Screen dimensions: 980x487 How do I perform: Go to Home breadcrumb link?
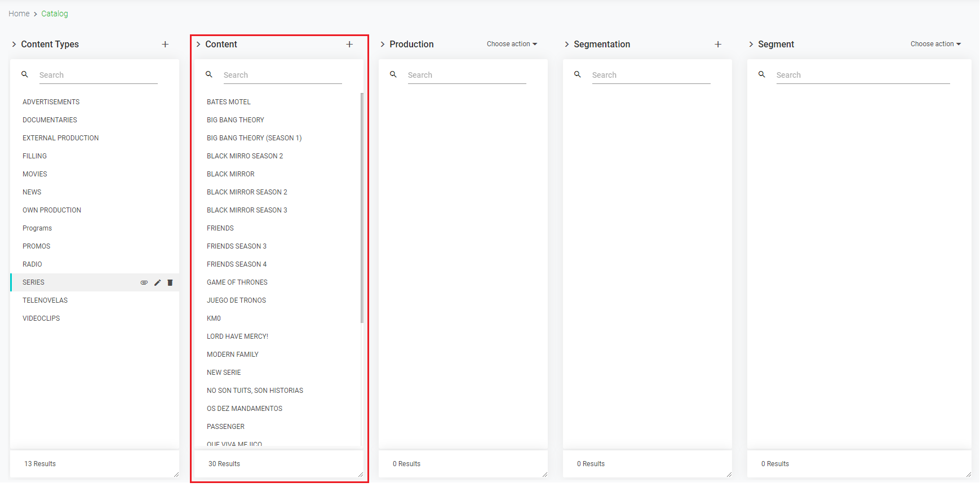coord(19,14)
